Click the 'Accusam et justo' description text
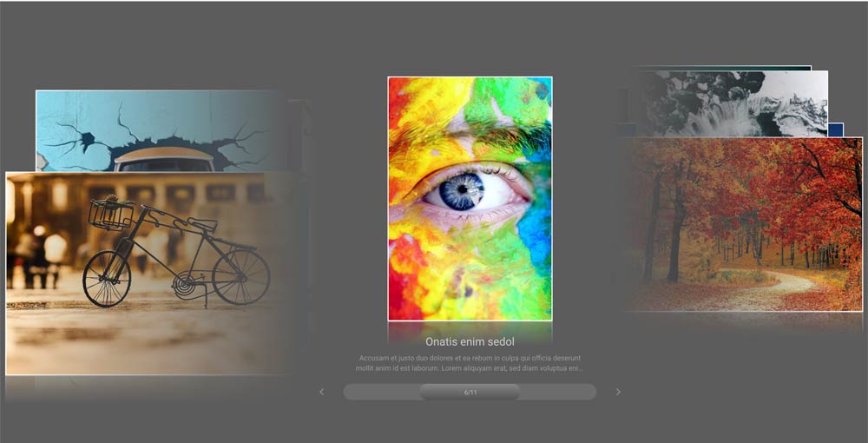The image size is (868, 443). (470, 363)
